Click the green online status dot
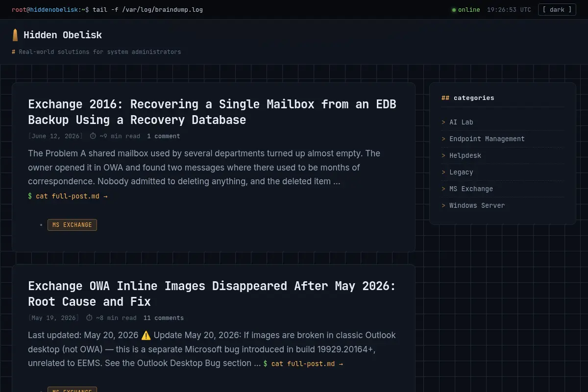This screenshot has height=392, width=588. tap(454, 10)
